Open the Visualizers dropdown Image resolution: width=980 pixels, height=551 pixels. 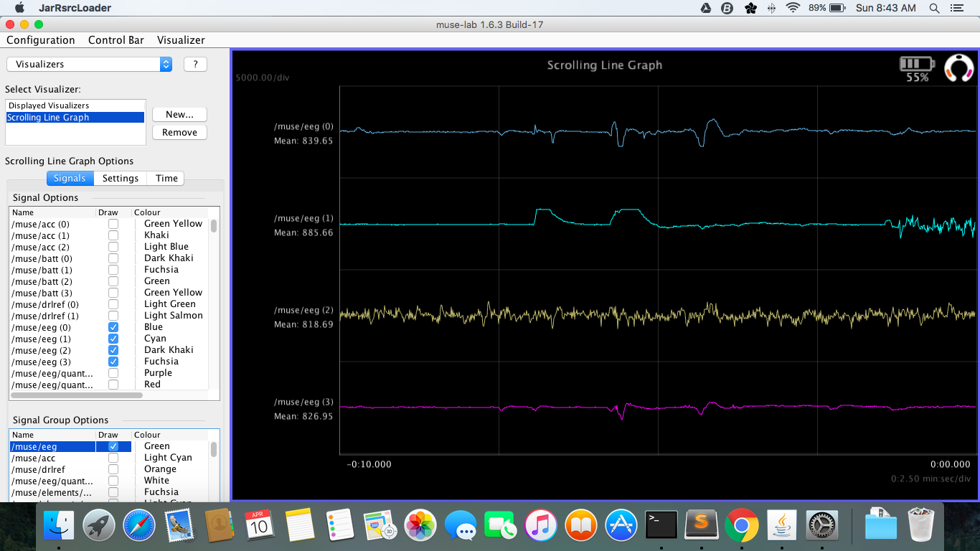click(x=90, y=64)
